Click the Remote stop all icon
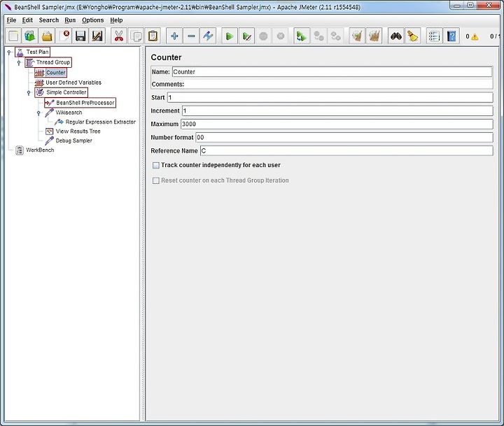Screen dimensions: 504x426 [x=319, y=36]
